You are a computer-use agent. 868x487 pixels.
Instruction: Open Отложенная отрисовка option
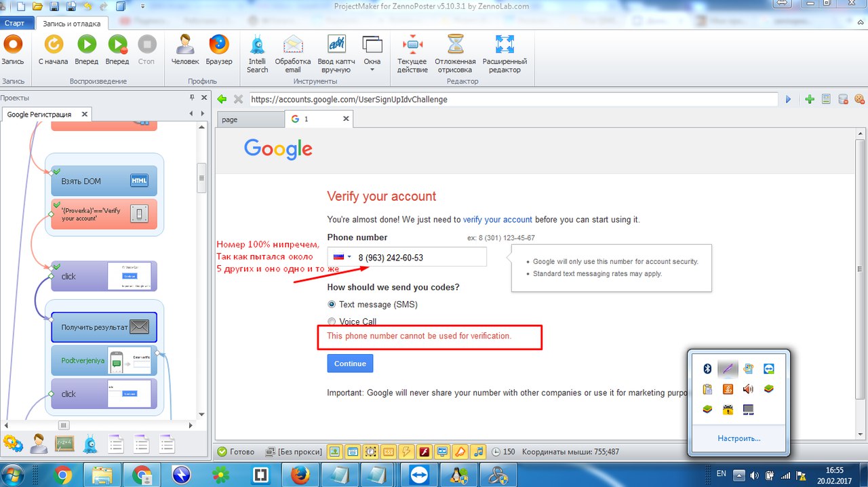point(454,54)
